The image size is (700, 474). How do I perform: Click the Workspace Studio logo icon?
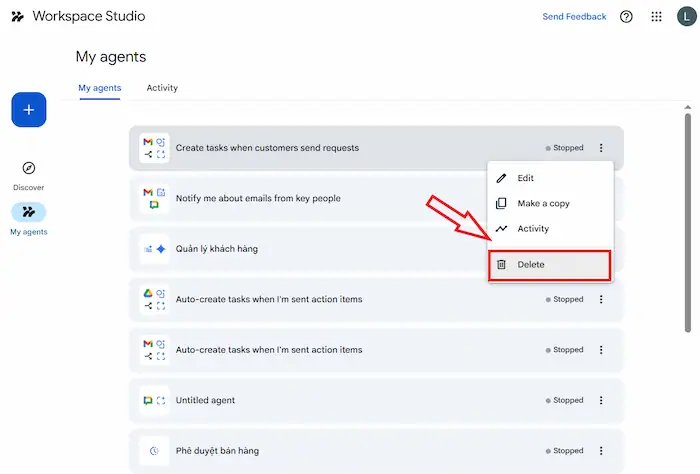(x=17, y=17)
